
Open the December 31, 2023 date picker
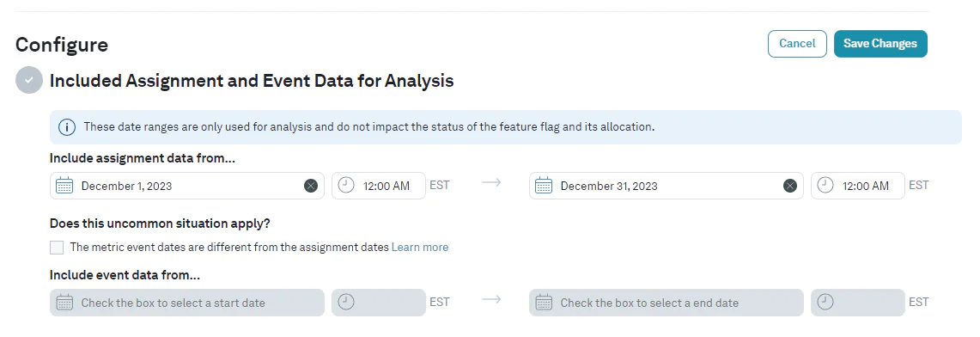coord(667,186)
